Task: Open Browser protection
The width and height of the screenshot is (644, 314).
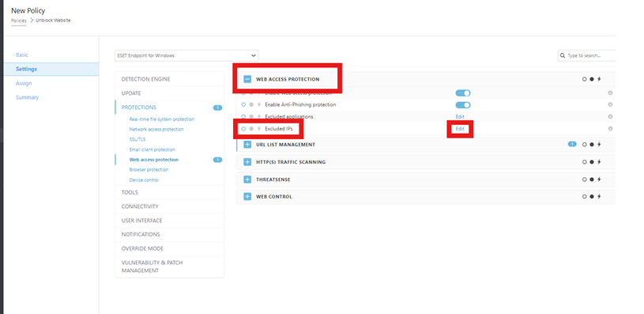Action: [x=149, y=169]
